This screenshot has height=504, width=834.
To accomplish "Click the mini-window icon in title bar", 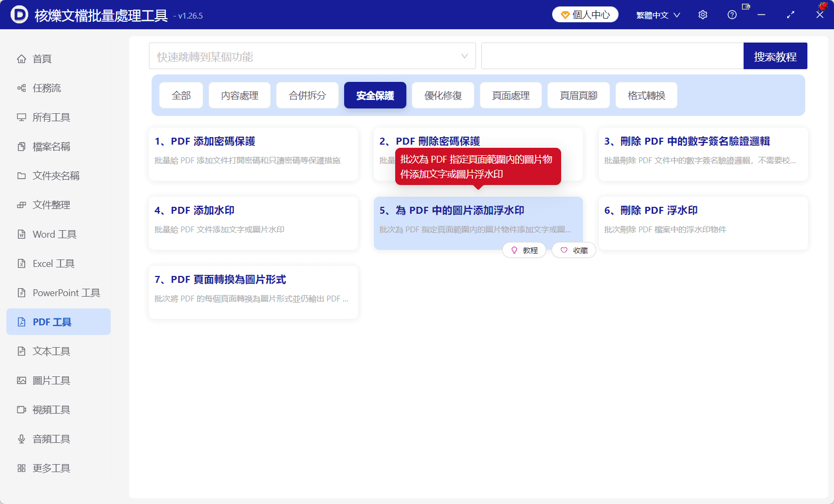I will click(746, 7).
